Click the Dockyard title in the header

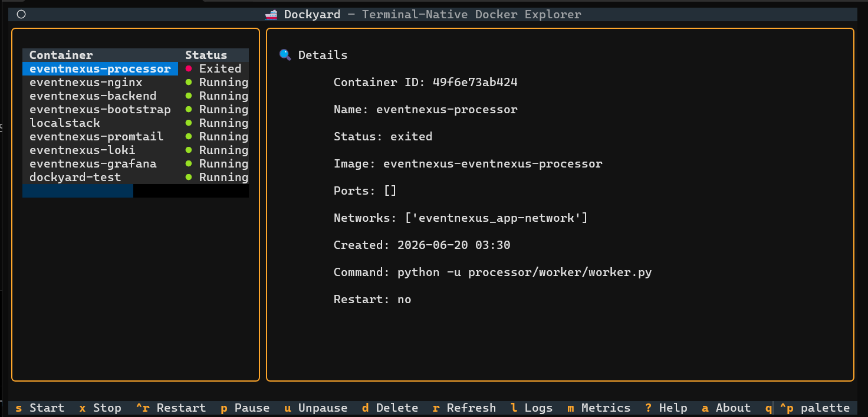(x=312, y=15)
